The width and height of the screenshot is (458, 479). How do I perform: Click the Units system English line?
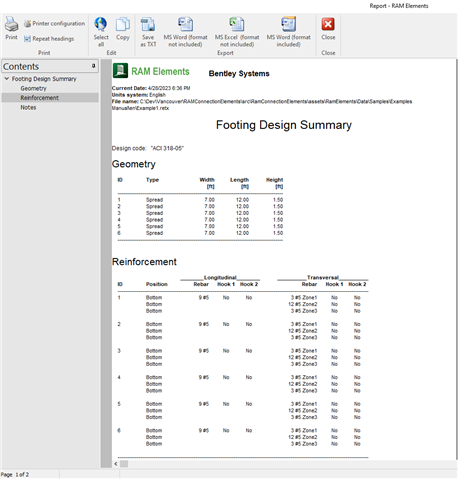[x=139, y=95]
